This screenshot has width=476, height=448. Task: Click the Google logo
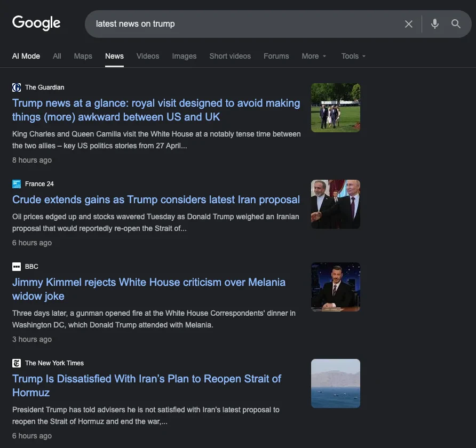pyautogui.click(x=36, y=23)
